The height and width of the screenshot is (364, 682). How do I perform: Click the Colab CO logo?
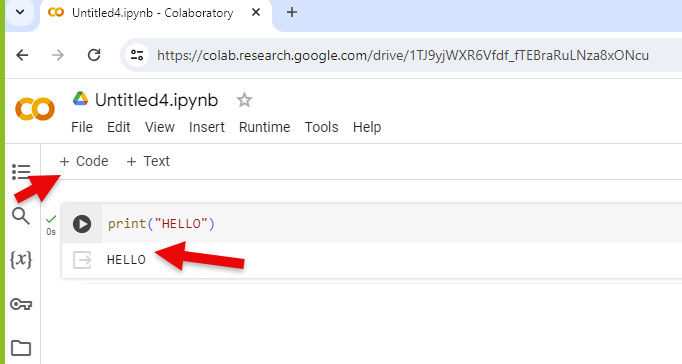[x=35, y=109]
